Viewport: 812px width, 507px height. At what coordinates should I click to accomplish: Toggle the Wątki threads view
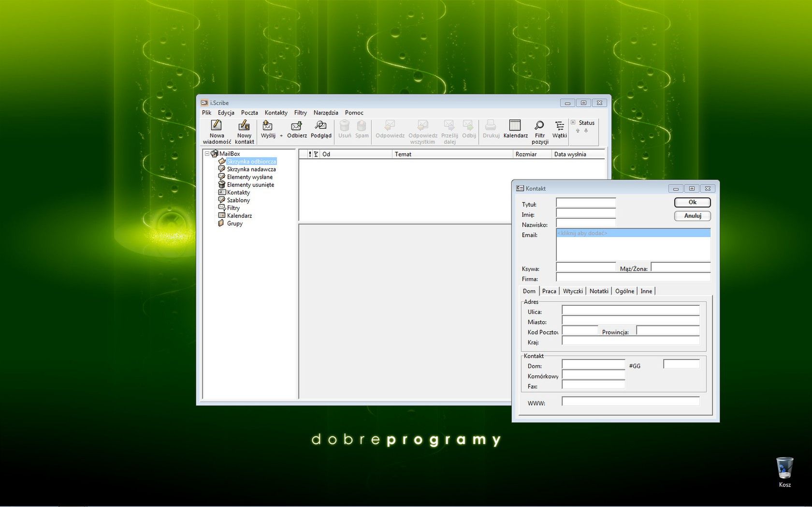coord(559,129)
